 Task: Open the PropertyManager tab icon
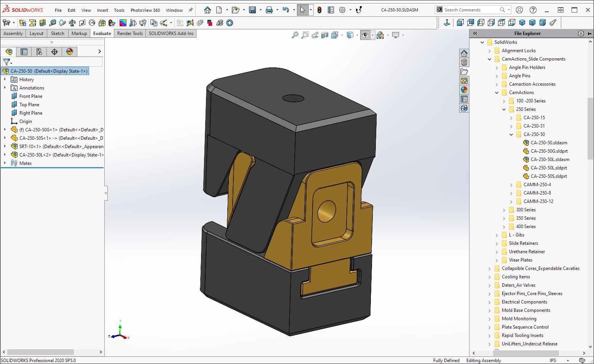click(24, 51)
